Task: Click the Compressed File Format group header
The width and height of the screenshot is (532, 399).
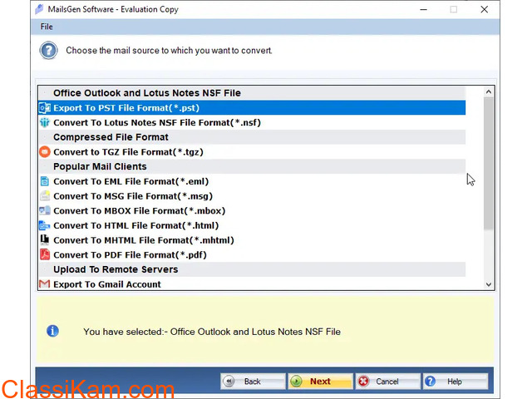Action: pos(252,137)
